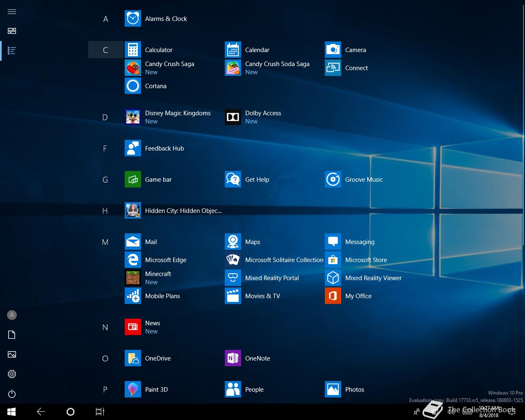Open the Game bar app icon

(133, 180)
